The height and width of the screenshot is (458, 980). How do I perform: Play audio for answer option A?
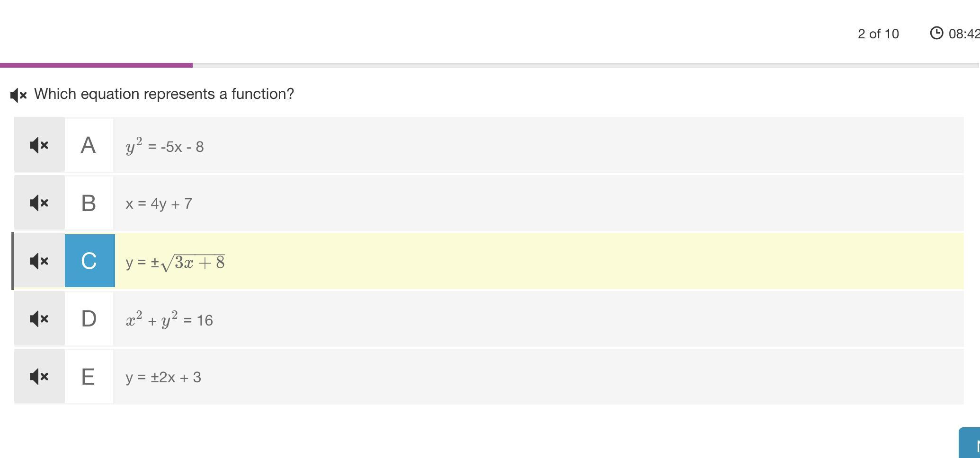[x=39, y=145]
